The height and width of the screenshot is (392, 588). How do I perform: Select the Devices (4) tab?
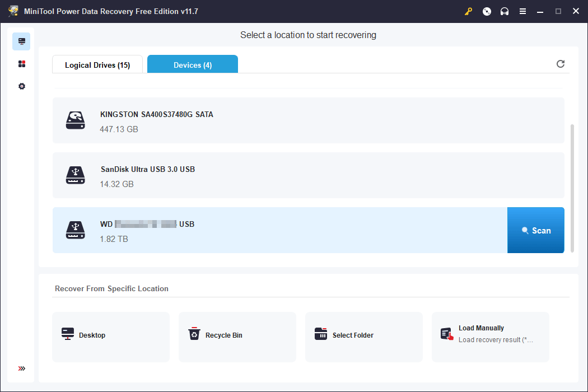(193, 64)
